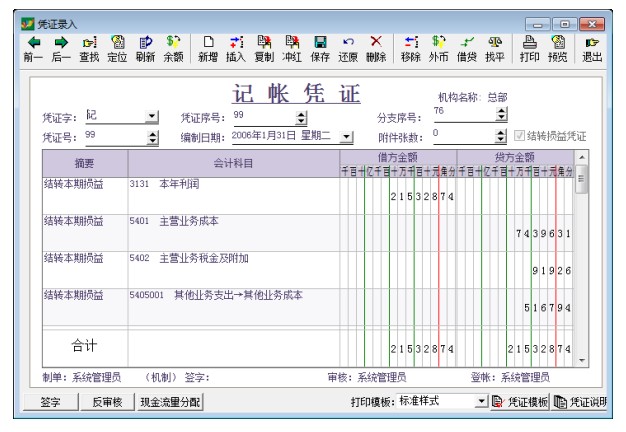
Task: Increase the 凭证号 value
Action: coord(153,135)
